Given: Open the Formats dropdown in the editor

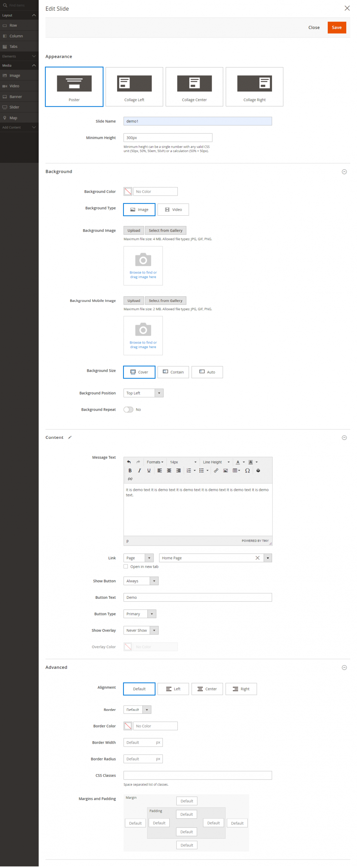Looking at the screenshot, I should click(x=155, y=462).
